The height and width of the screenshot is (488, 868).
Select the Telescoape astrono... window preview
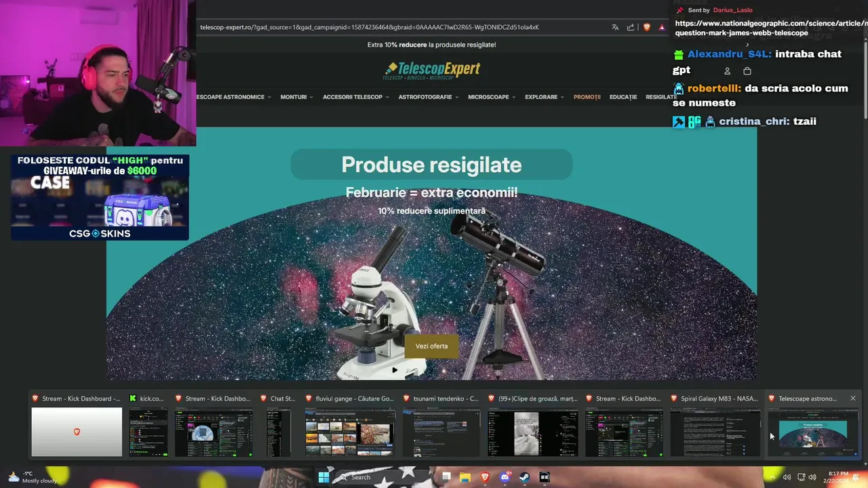[812, 424]
